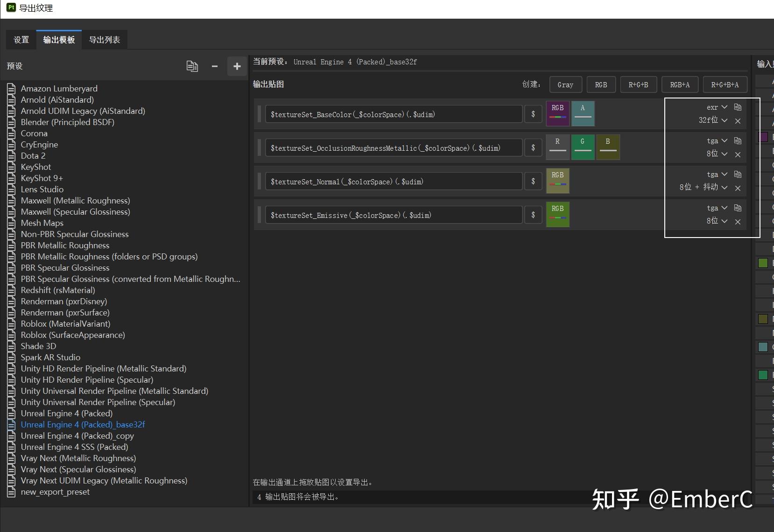
Task: Create new output map with RGB+A button
Action: pos(679,84)
